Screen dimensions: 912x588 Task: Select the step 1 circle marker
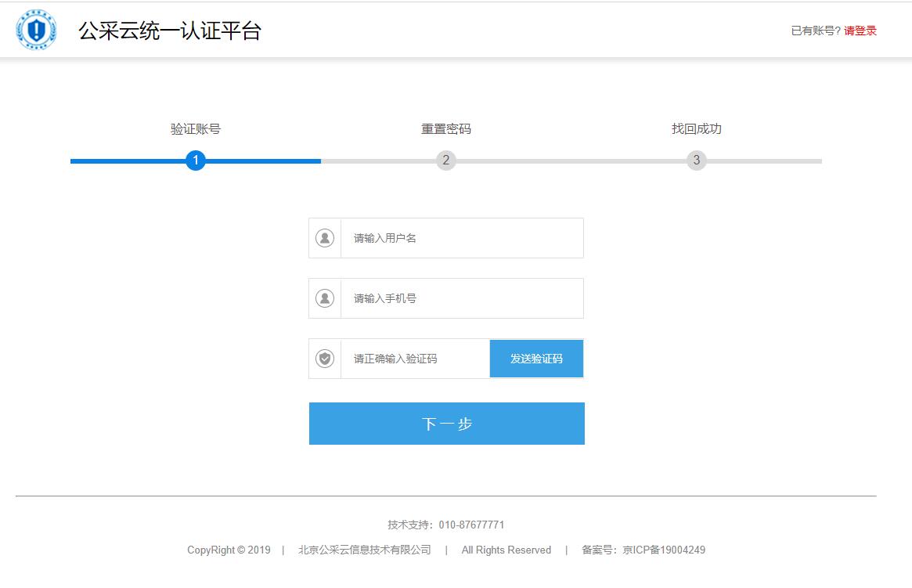coord(196,161)
